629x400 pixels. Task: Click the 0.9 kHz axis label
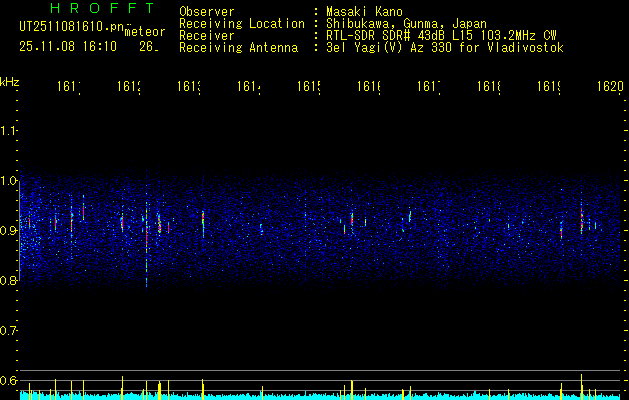[8, 231]
